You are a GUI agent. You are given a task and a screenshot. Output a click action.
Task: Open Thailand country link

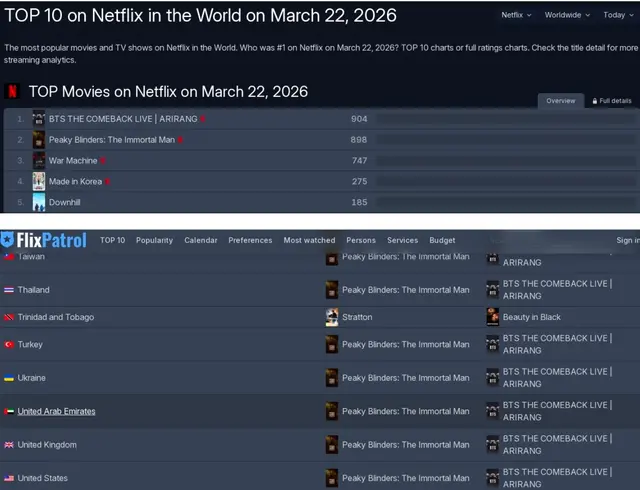(33, 290)
